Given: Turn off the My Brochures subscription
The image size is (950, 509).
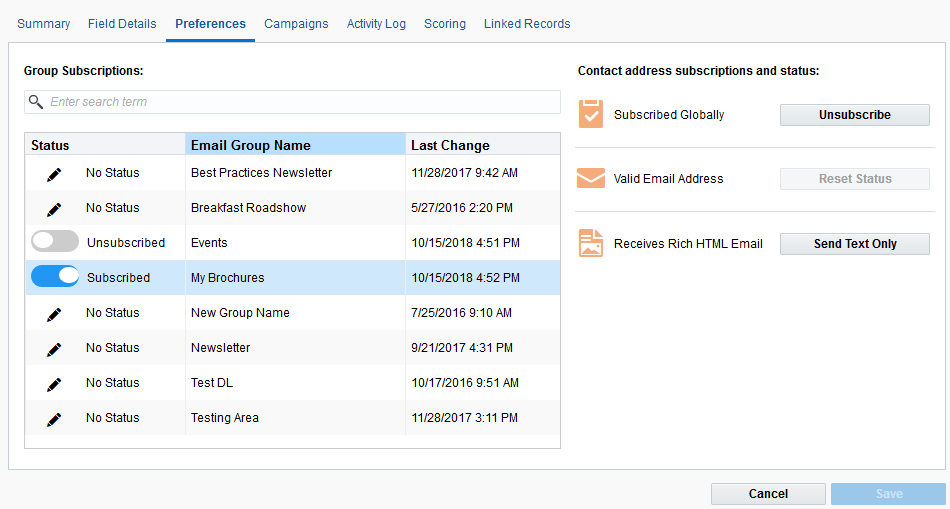Looking at the screenshot, I should 55,277.
